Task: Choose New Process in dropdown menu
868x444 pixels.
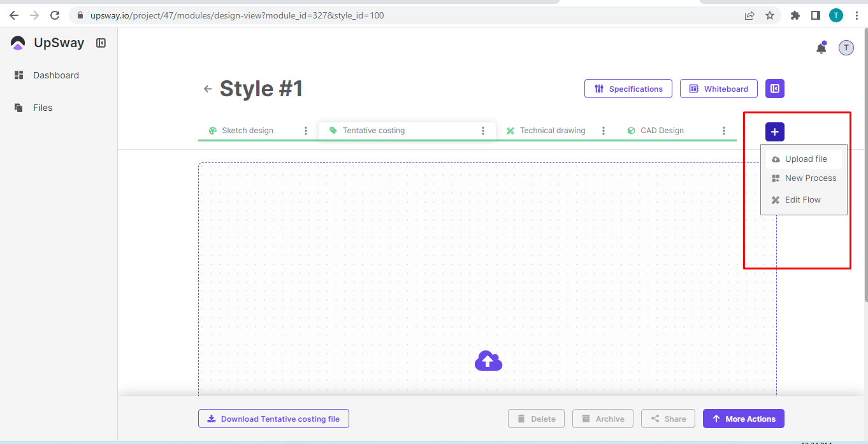Action: tap(810, 178)
